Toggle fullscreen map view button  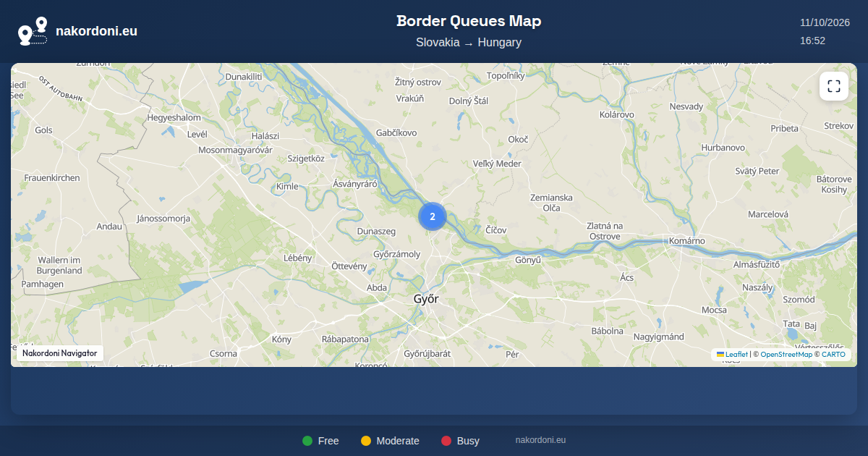(834, 86)
